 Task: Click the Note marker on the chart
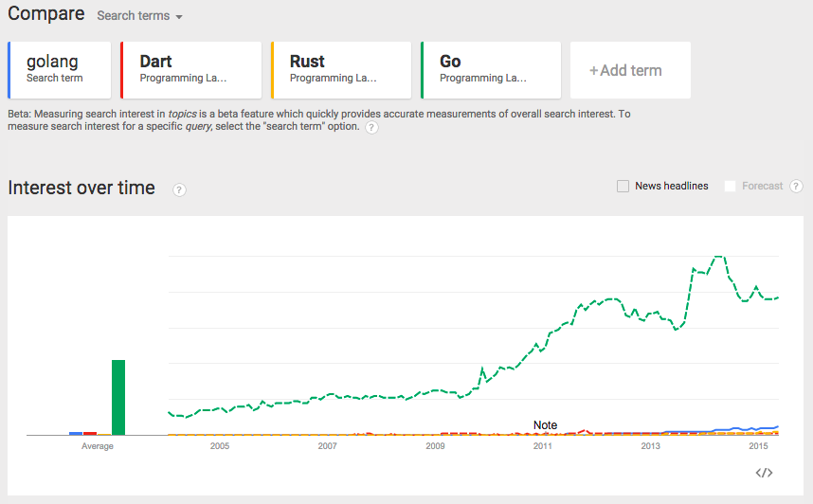point(545,425)
